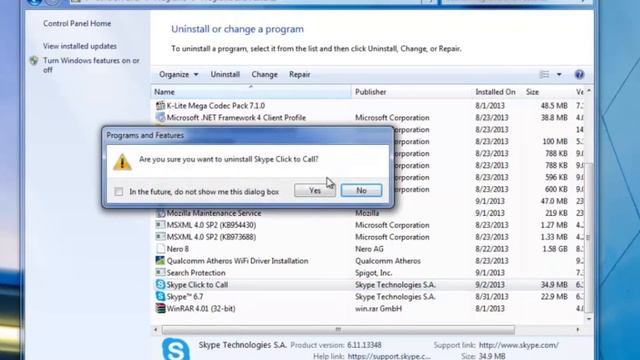
Task: Click the '8/31/2013' installed date cell
Action: pyautogui.click(x=492, y=297)
